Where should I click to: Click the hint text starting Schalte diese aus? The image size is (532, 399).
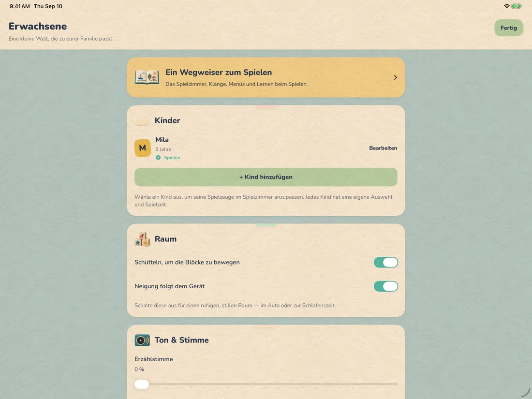(235, 305)
